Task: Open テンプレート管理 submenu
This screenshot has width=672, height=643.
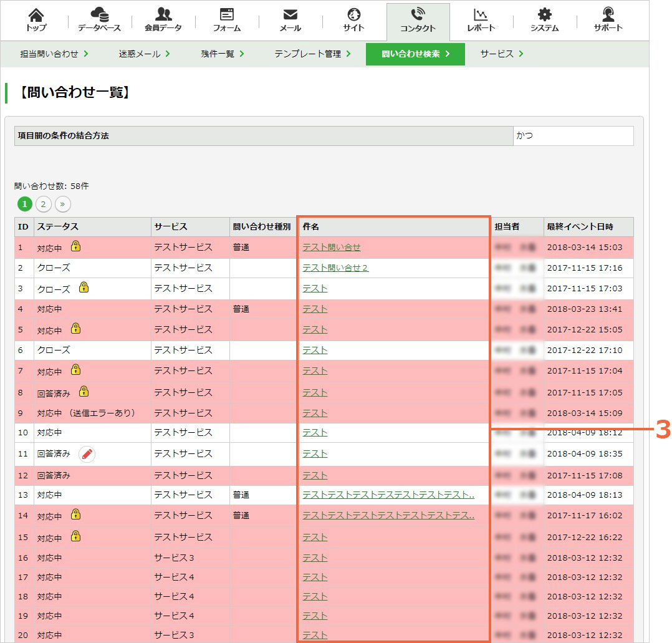Action: click(312, 54)
